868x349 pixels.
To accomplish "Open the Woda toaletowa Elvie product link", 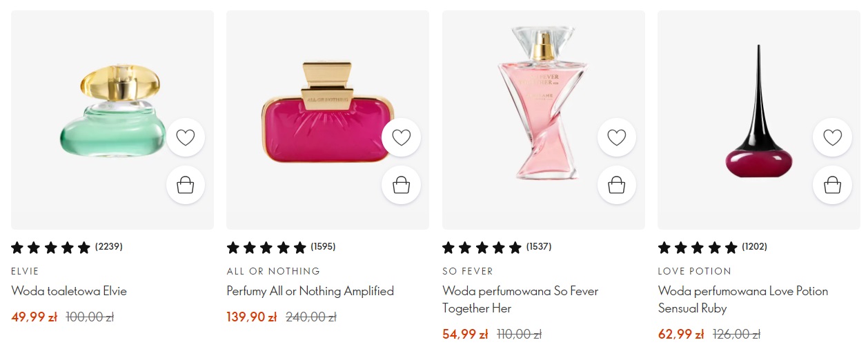I will [69, 291].
